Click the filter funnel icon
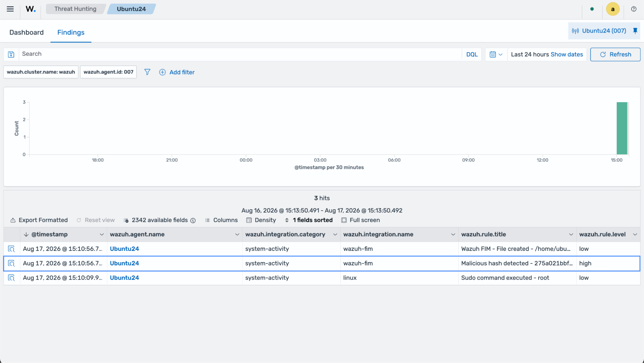The width and height of the screenshot is (644, 363). click(147, 72)
